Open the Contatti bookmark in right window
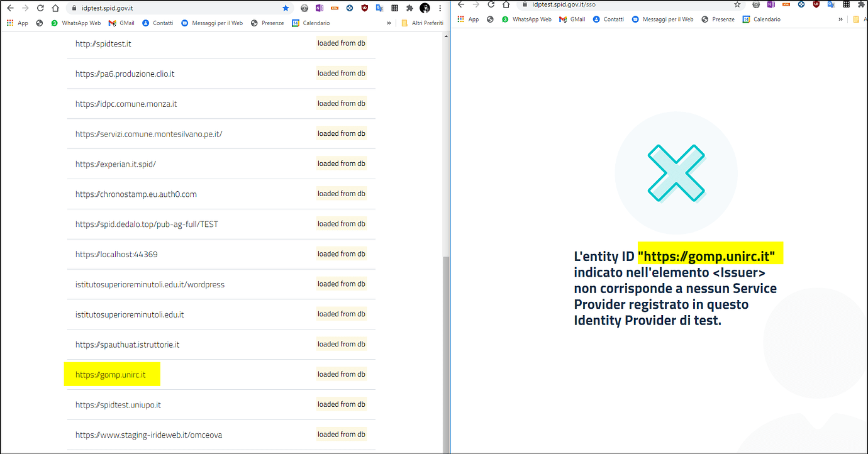This screenshot has width=868, height=454. point(608,19)
